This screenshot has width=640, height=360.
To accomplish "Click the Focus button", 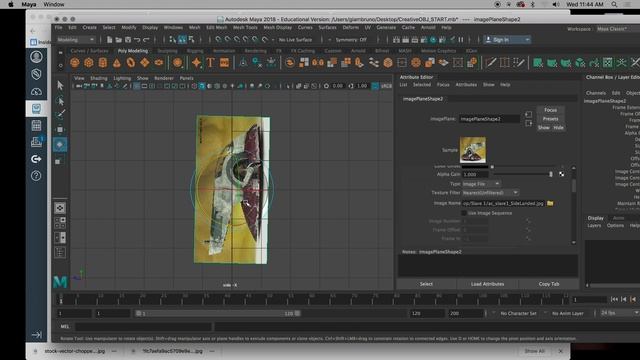I will tap(550, 110).
